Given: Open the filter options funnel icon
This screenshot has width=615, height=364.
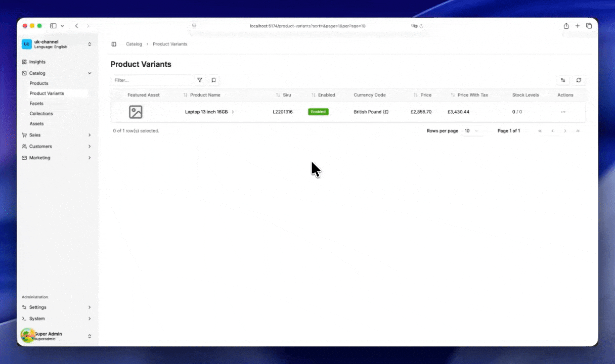Looking at the screenshot, I should click(200, 80).
